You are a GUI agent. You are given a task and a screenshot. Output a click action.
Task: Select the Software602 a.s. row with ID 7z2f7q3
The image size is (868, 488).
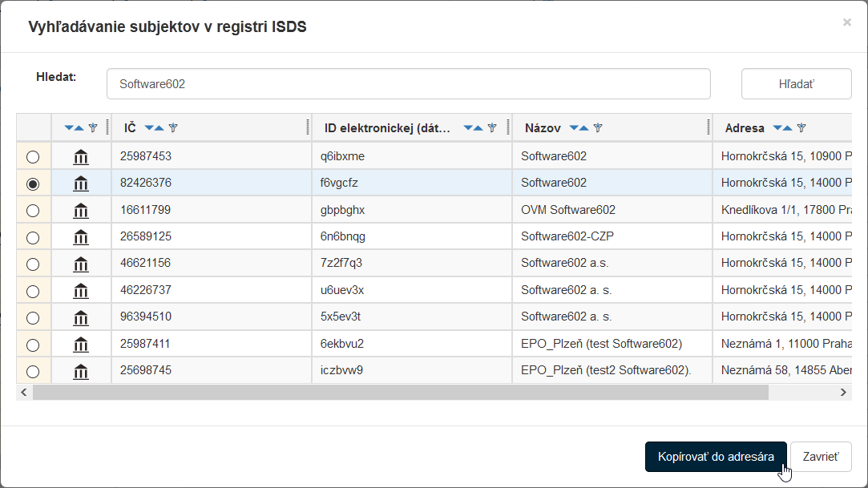pos(33,264)
